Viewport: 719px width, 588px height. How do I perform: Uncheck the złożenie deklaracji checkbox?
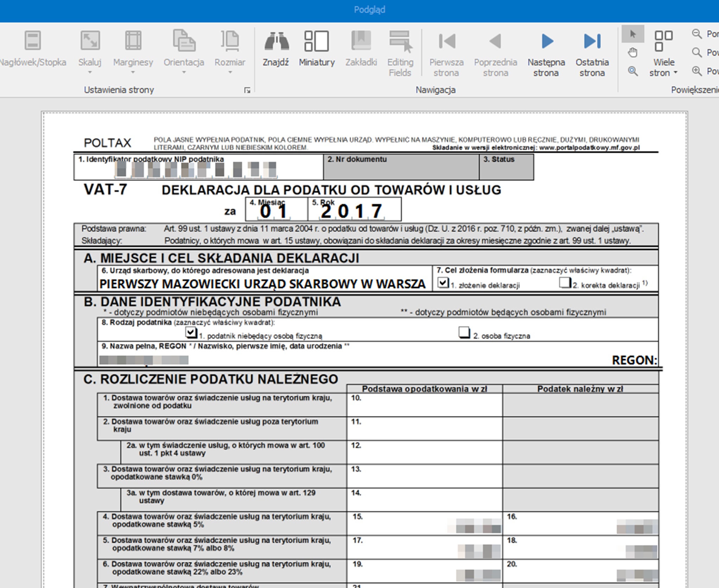443,282
